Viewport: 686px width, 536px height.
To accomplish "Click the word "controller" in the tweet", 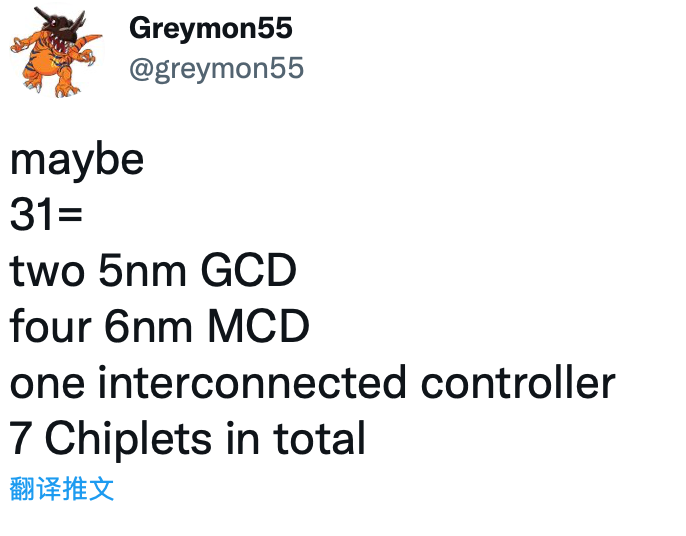I will point(518,381).
